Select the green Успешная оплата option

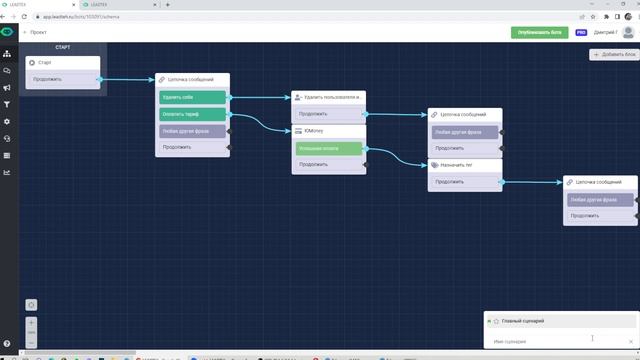pos(329,149)
